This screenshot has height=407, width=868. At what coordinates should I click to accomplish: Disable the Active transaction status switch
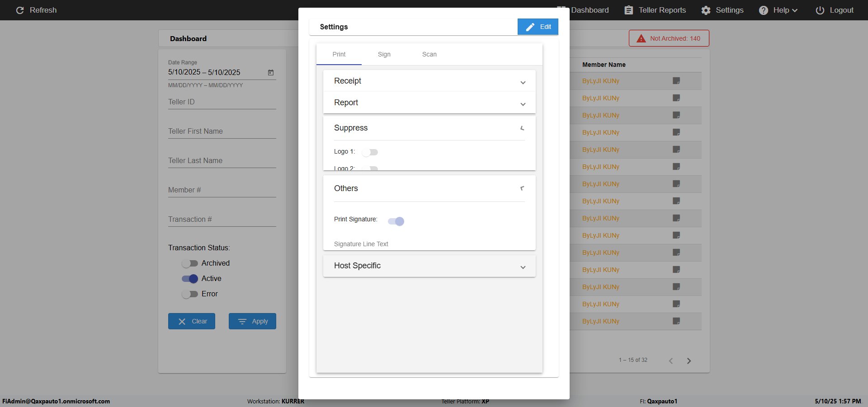tap(190, 279)
